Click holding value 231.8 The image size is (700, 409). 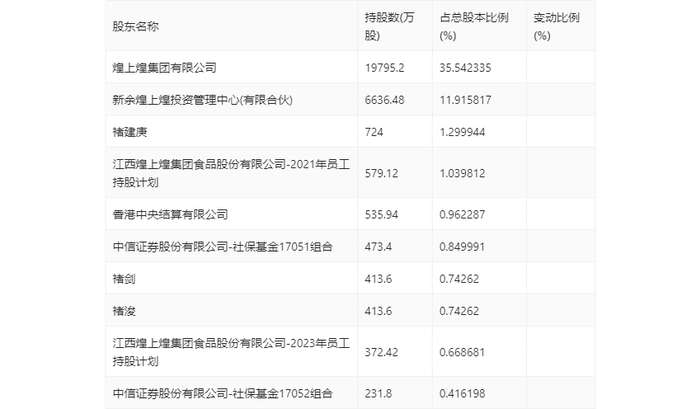point(378,393)
